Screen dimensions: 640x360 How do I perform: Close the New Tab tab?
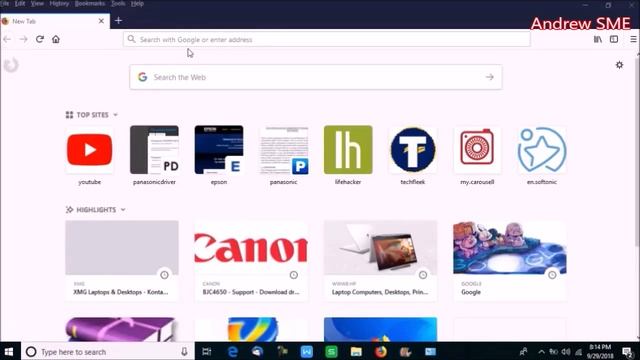[x=101, y=21]
